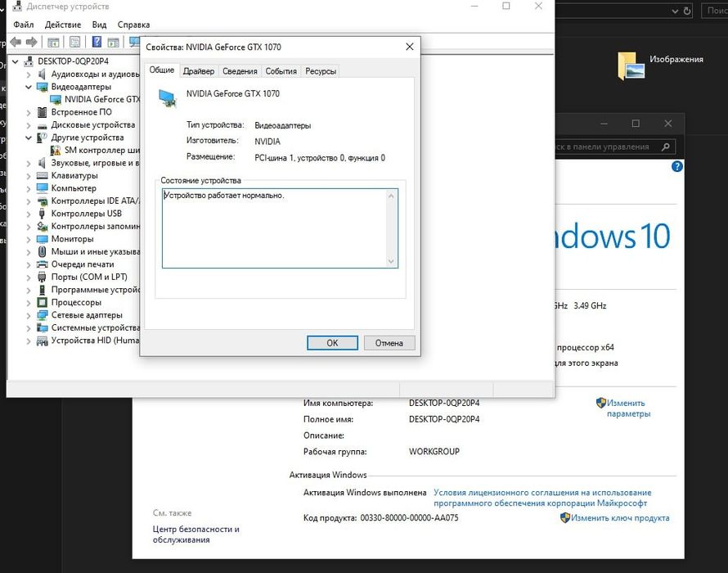Expand the Контроллеры IDE ATA node
Screen dimensions: 728x573
29,201
